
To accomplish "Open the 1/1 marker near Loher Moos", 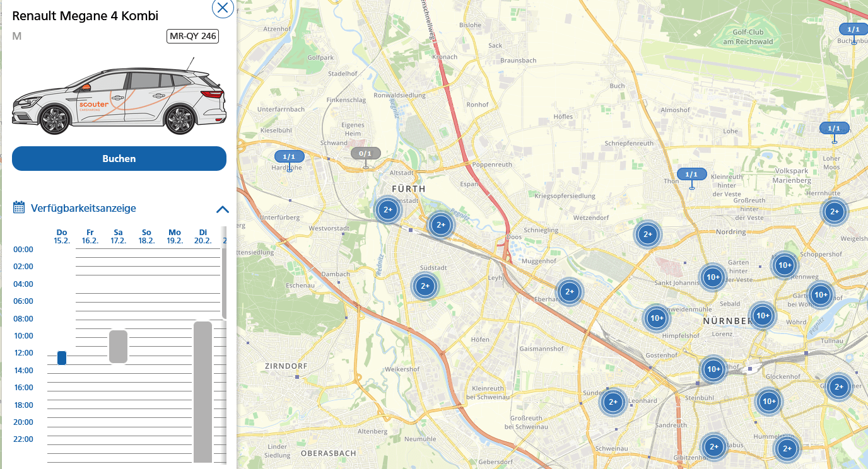I will coord(835,129).
